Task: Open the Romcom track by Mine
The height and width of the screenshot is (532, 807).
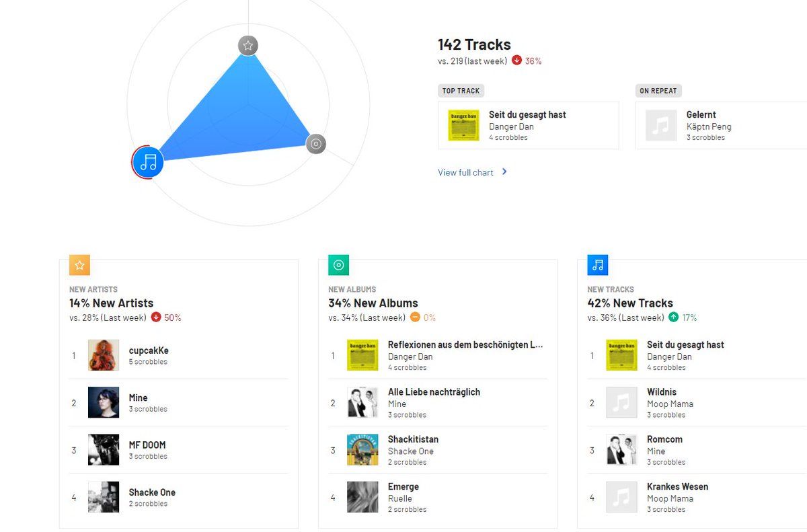Action: 664,440
